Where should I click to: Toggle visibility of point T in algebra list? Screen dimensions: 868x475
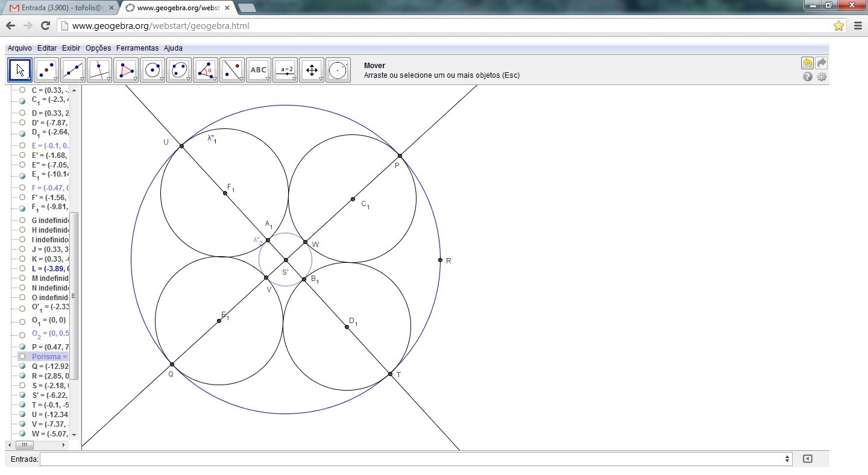[x=22, y=405]
